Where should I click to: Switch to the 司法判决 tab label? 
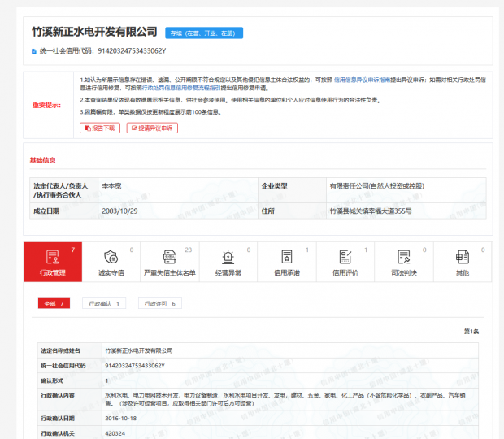point(404,273)
